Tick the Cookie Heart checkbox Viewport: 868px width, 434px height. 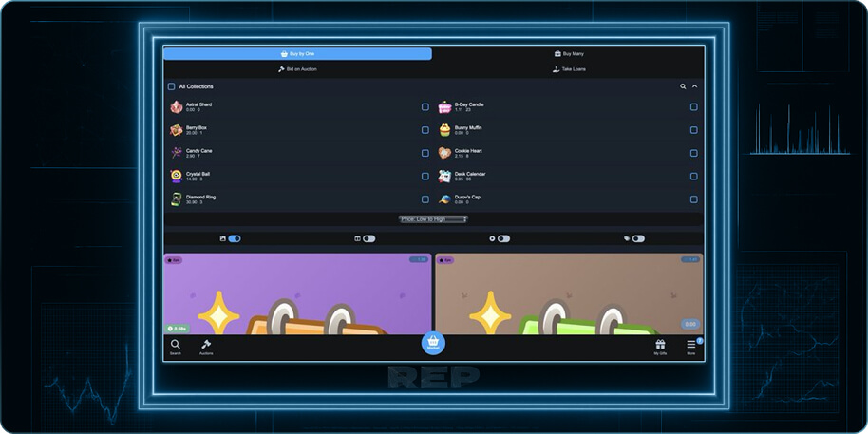[694, 153]
